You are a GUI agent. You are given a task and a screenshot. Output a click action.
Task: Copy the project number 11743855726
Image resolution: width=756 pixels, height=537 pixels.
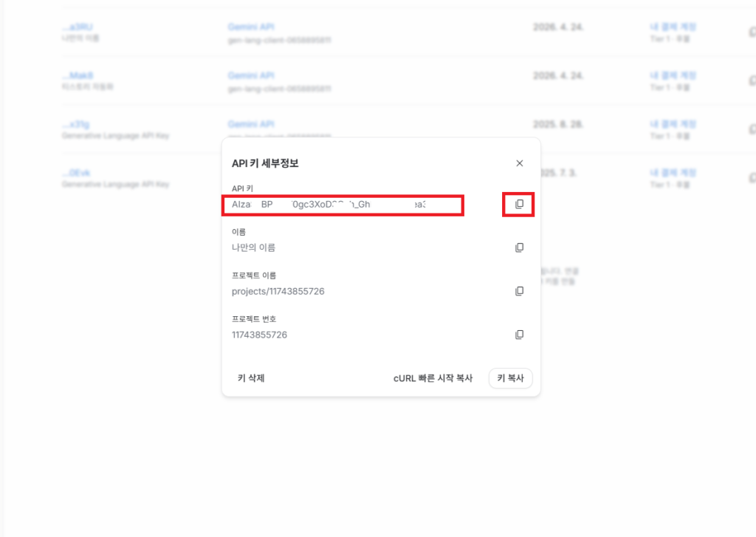(519, 335)
